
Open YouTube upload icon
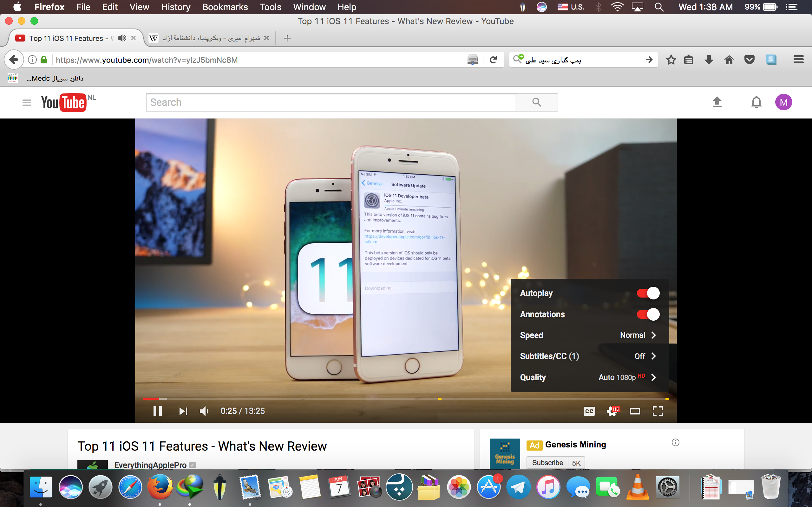click(717, 102)
